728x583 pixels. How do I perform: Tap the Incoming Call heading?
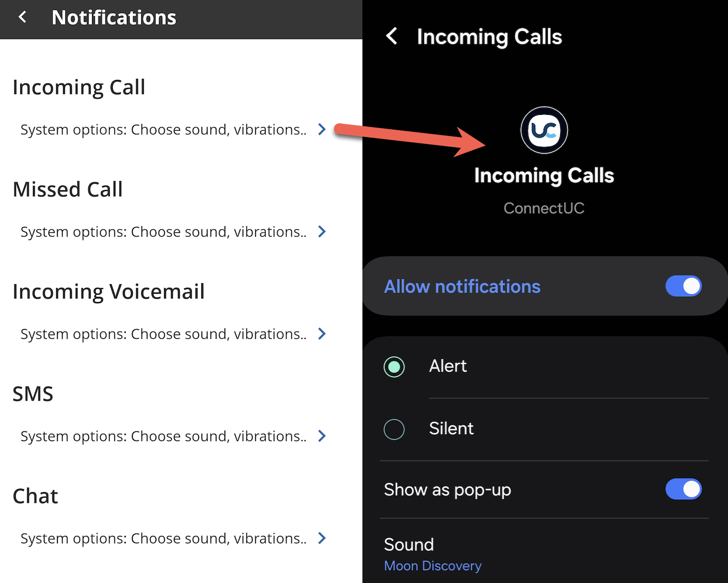coord(79,88)
